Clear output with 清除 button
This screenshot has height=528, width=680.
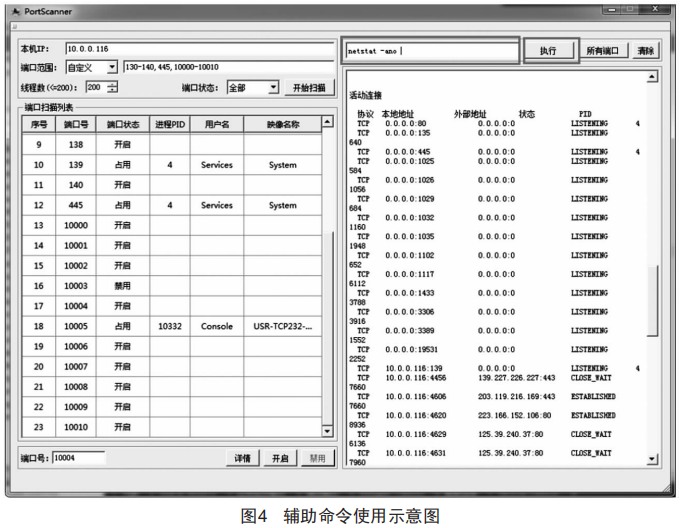click(x=646, y=50)
